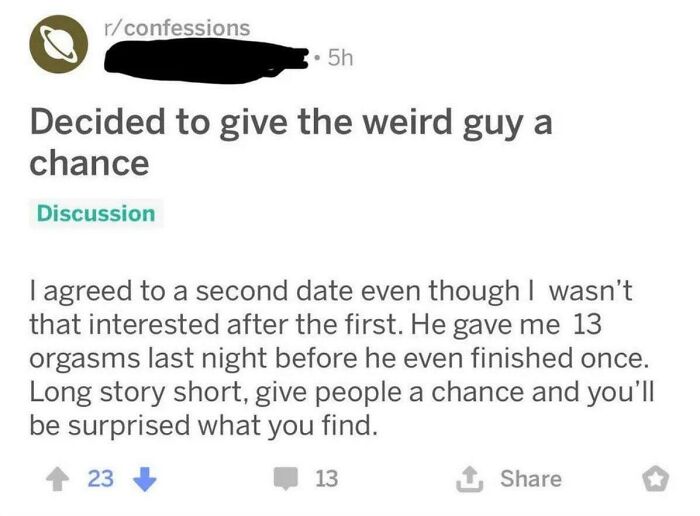Viewport: 700px width, 516px height.
Task: Click the blacked-out username of the poster
Action: click(x=205, y=57)
